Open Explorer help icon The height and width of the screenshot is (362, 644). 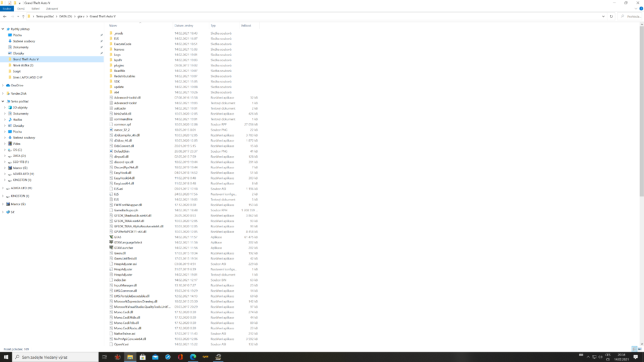coord(641,8)
